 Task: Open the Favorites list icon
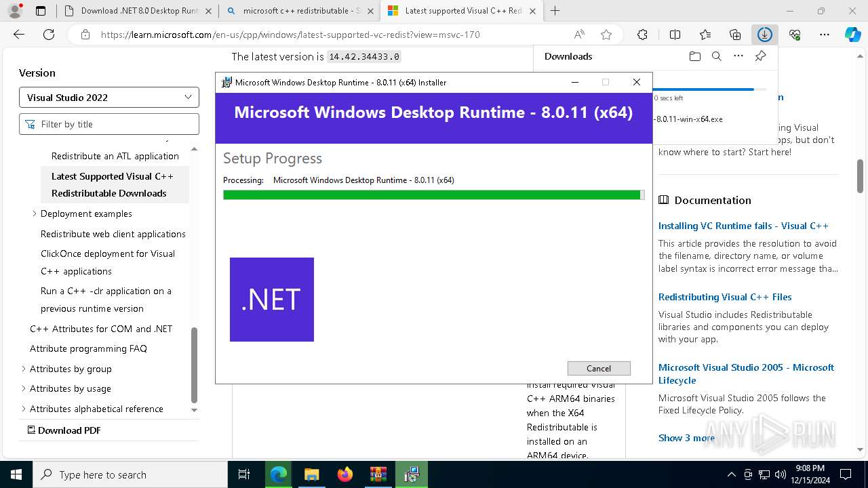coord(705,35)
